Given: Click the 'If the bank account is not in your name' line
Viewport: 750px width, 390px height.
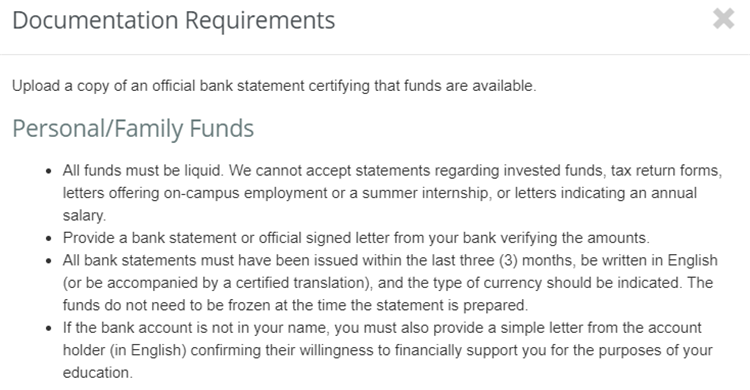Looking at the screenshot, I should coord(196,328).
